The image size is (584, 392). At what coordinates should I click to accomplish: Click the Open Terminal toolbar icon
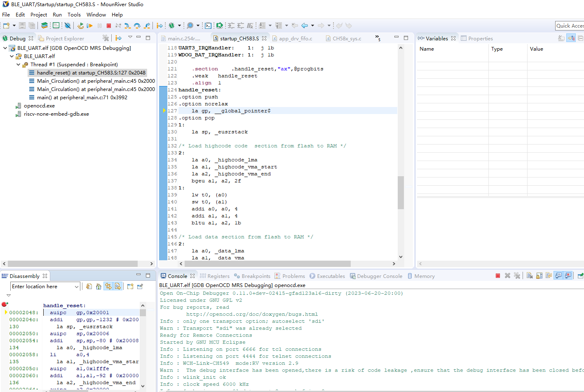tap(208, 26)
